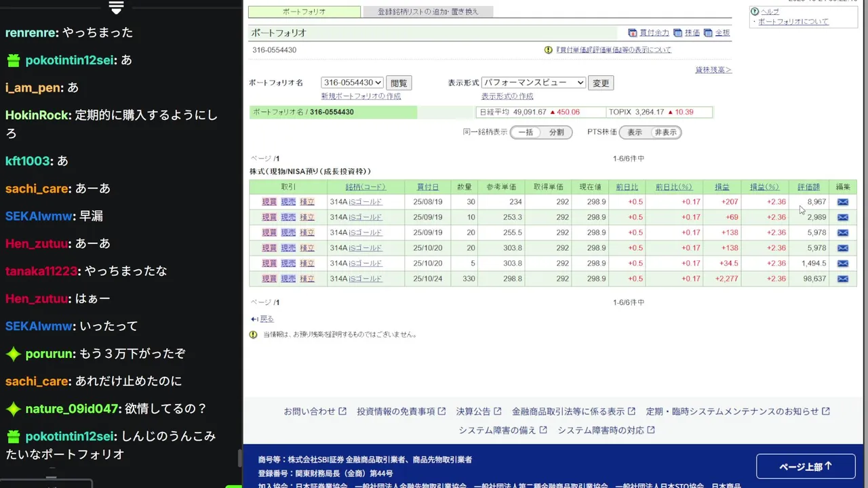Click the 全板 window icon
This screenshot has width=868, height=488.
click(708, 33)
